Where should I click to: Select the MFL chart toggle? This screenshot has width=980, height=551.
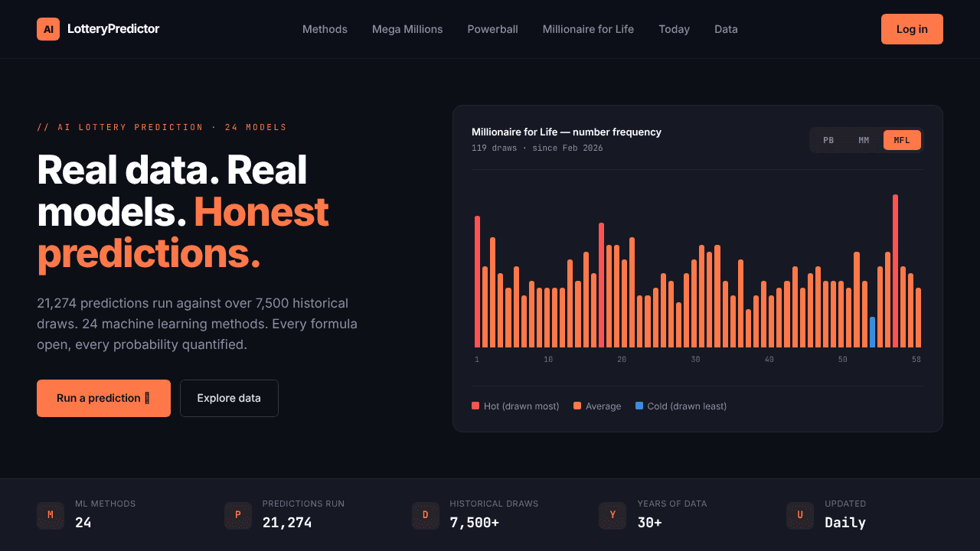click(x=902, y=140)
